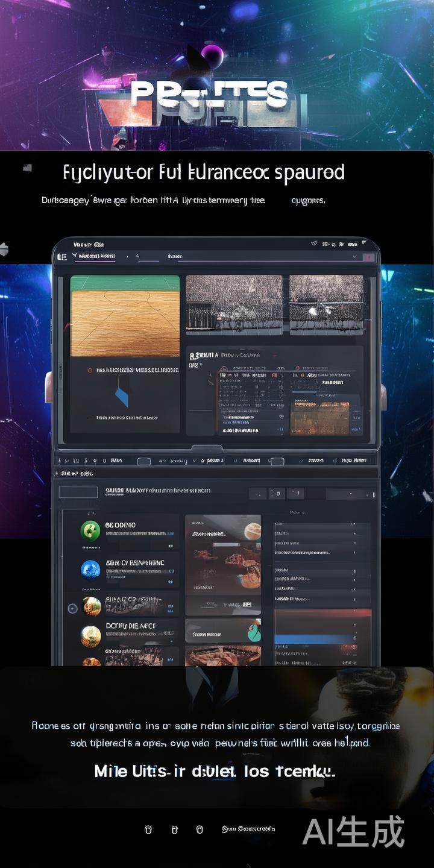
Task: Open the wooden basketball court thumbnail
Action: click(x=125, y=316)
